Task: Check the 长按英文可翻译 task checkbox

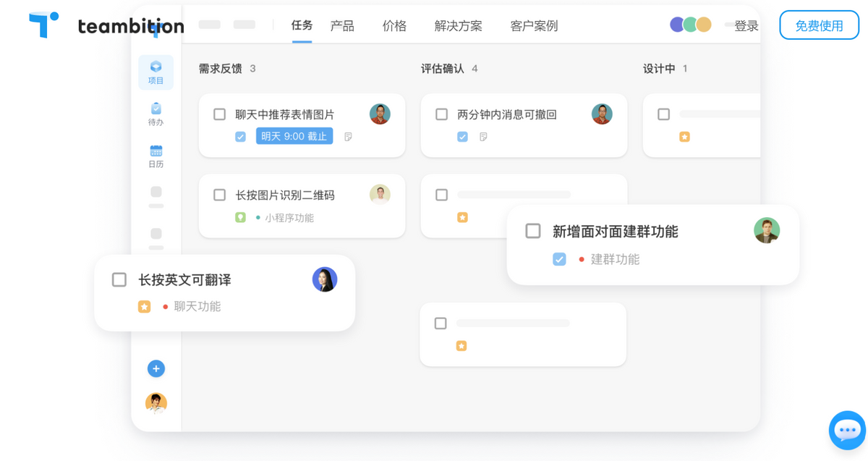Action: click(x=119, y=279)
